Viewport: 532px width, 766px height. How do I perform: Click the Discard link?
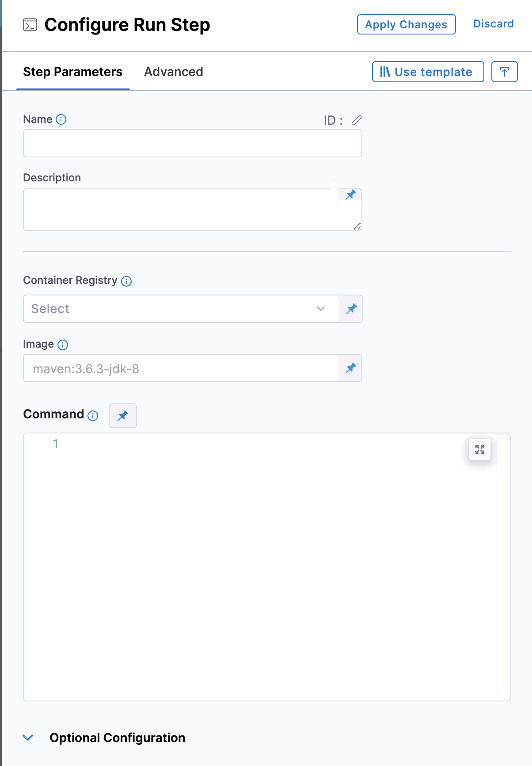[493, 24]
